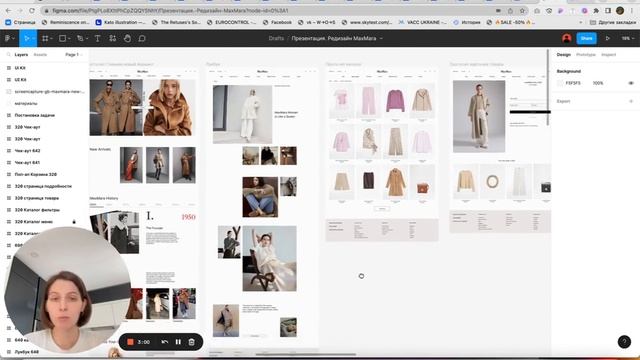Toggle lock on 320 Каталог меню layer

pos(74,222)
